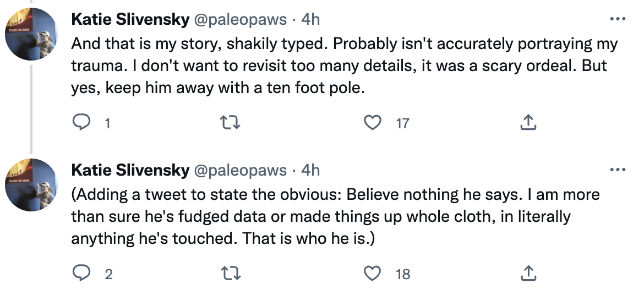Click the @paleopaws handle on the first tweet
The height and width of the screenshot is (294, 644).
pyautogui.click(x=239, y=20)
